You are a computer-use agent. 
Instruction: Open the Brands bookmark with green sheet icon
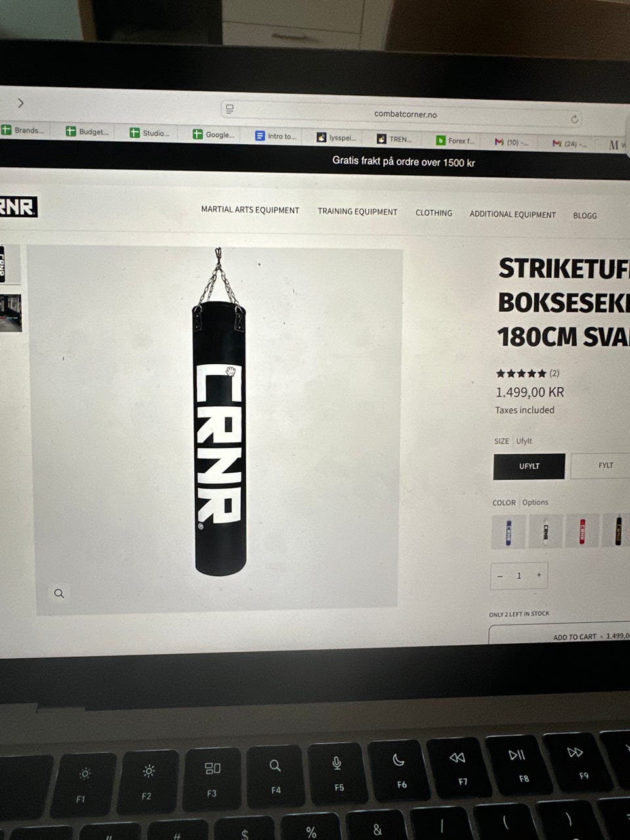(x=23, y=130)
